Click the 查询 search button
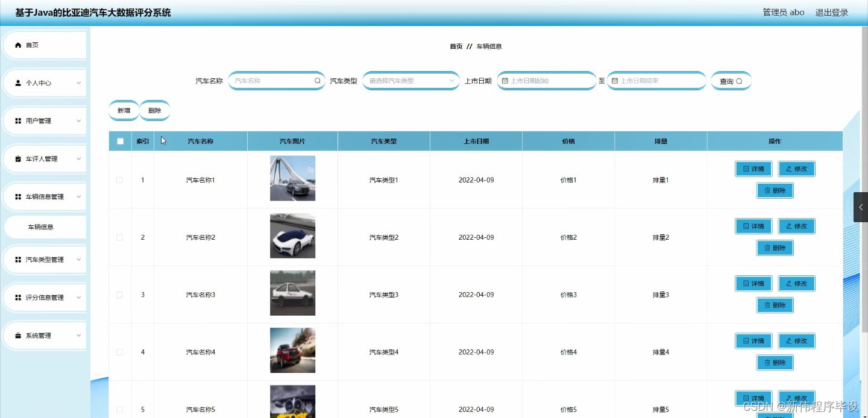Screen dimensions: 868x418 (731, 81)
